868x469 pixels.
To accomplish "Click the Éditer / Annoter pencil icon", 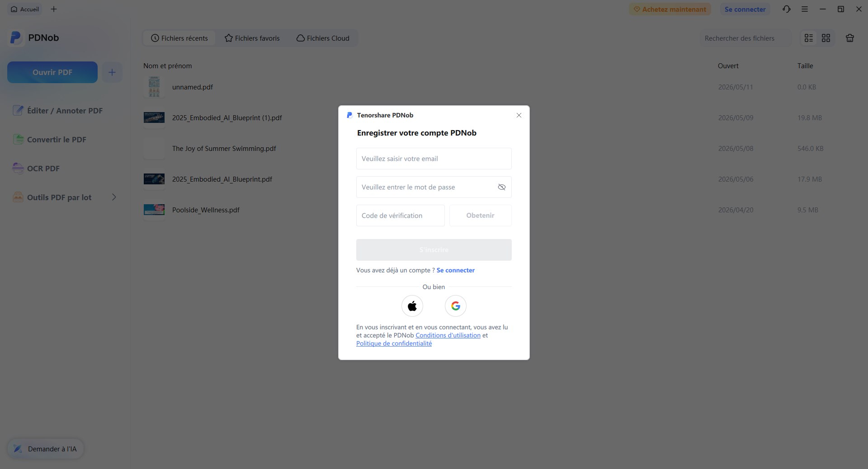I will (x=18, y=110).
